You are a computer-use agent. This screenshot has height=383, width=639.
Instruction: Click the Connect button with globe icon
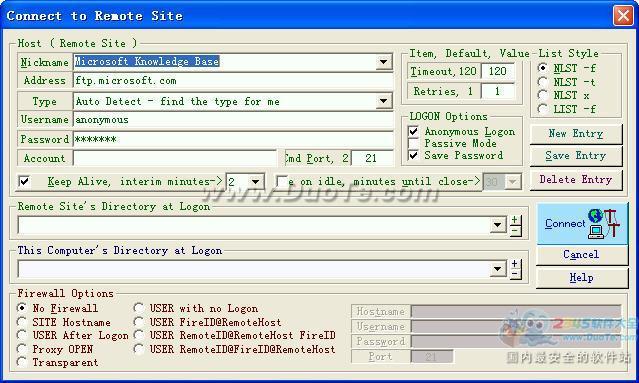coord(582,224)
